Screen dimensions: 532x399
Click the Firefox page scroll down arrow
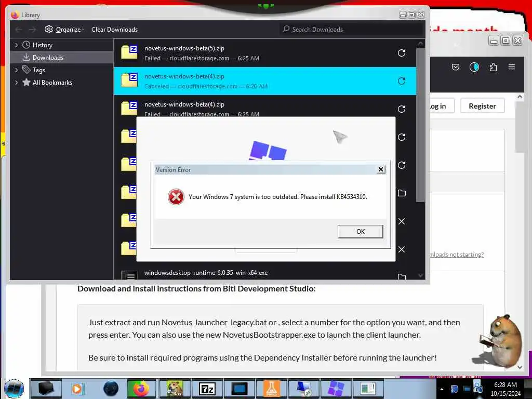tap(520, 367)
